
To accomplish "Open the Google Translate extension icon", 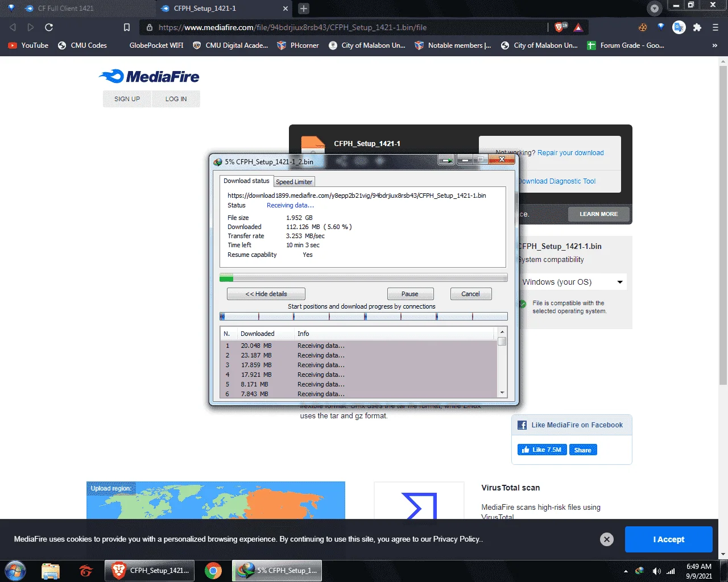I will [x=679, y=27].
